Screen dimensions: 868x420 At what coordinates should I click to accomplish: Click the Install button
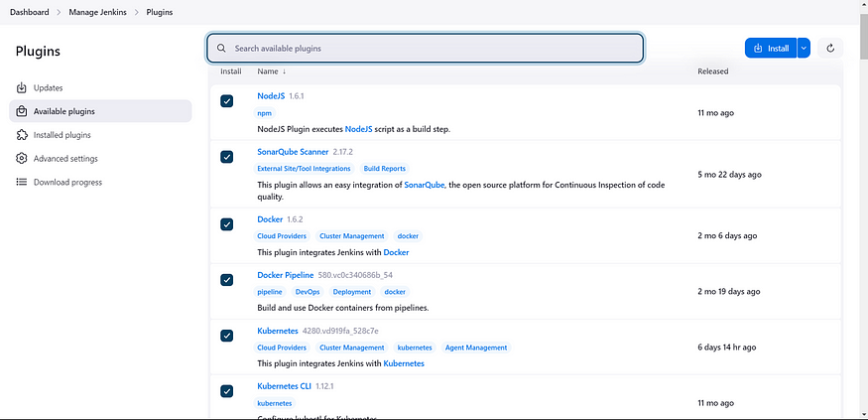coord(771,49)
